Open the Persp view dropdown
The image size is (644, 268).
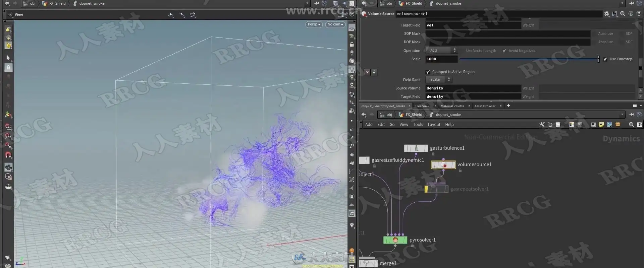pyautogui.click(x=314, y=24)
